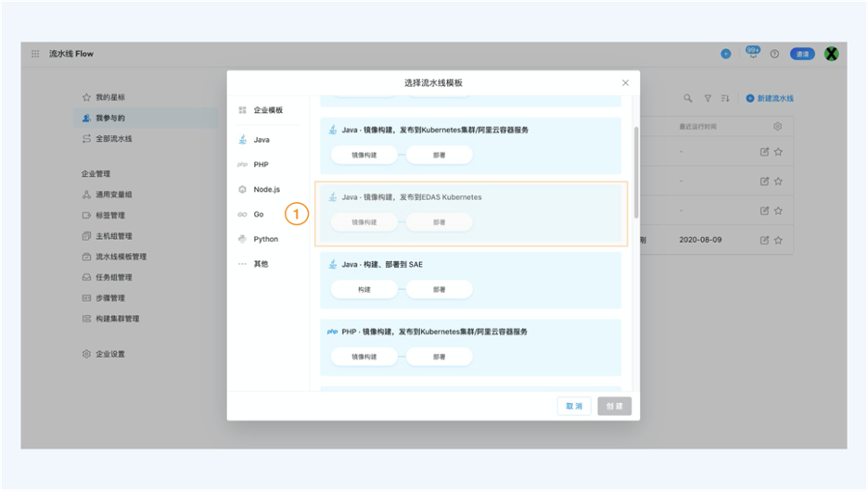Open 我的星标 in the sidebar

[x=110, y=97]
